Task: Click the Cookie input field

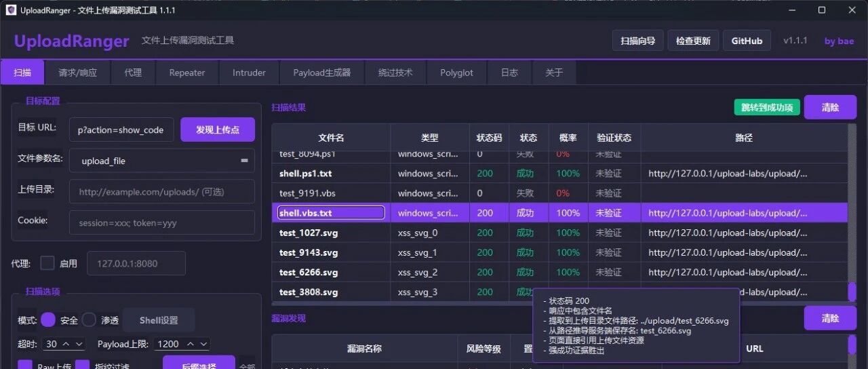Action: [x=162, y=222]
